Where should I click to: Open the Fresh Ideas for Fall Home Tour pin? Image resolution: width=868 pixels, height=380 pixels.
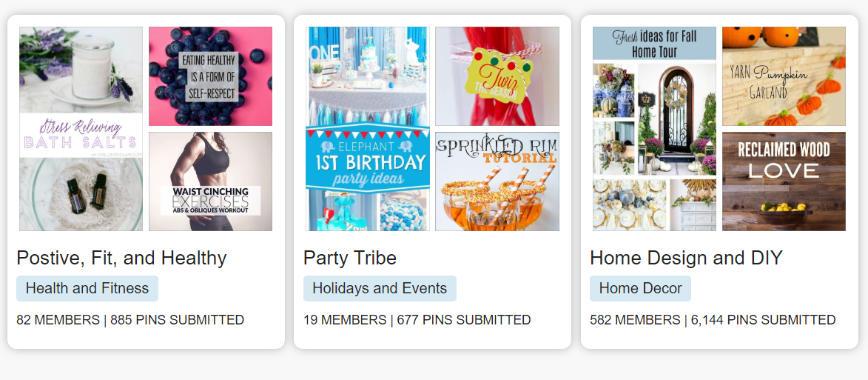654,129
